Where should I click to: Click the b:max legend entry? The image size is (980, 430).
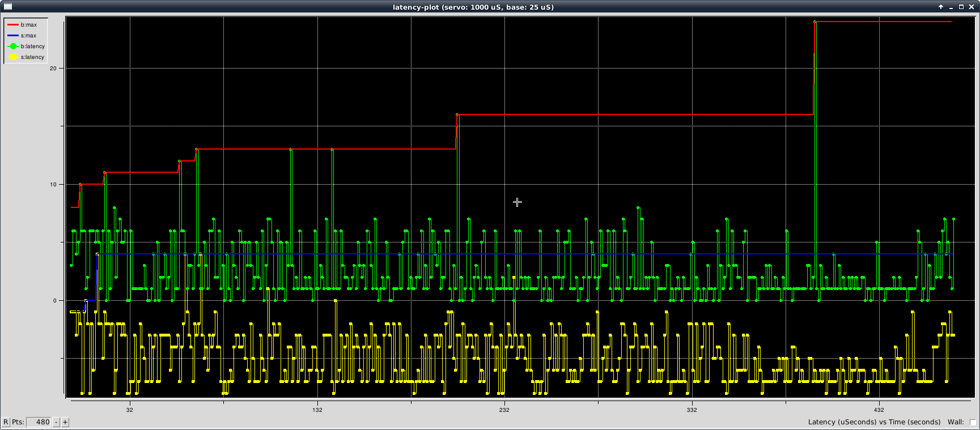[22, 25]
